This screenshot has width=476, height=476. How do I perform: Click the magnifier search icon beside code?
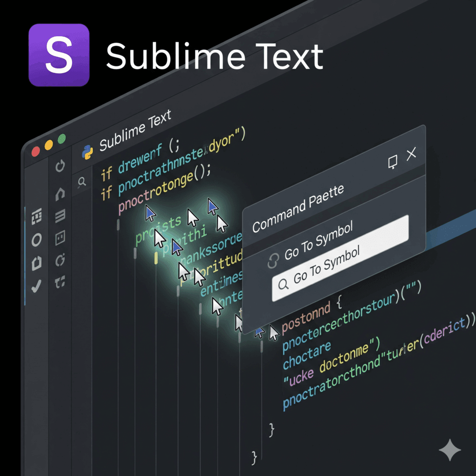click(x=82, y=182)
